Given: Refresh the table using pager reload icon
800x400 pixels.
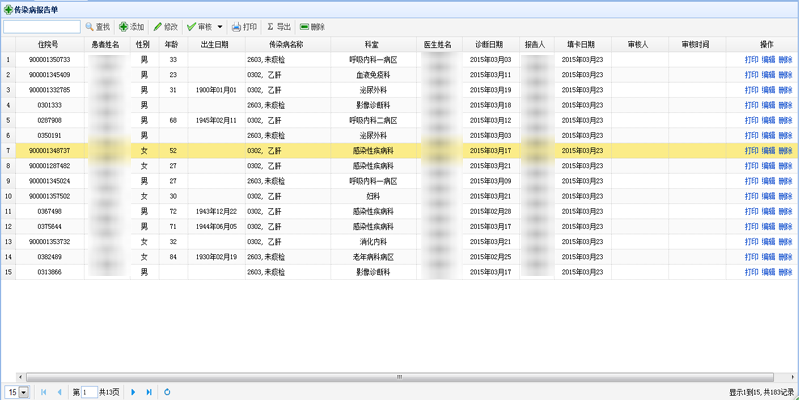Looking at the screenshot, I should (167, 392).
